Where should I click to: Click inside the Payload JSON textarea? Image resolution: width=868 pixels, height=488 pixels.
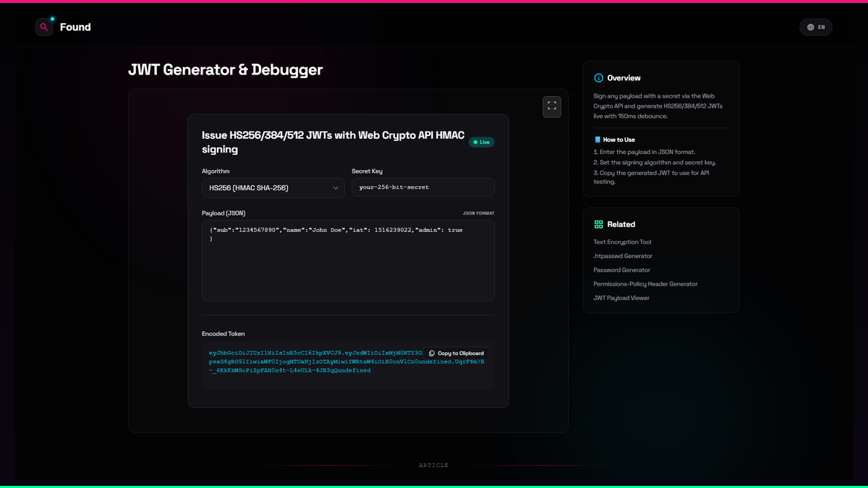(348, 261)
